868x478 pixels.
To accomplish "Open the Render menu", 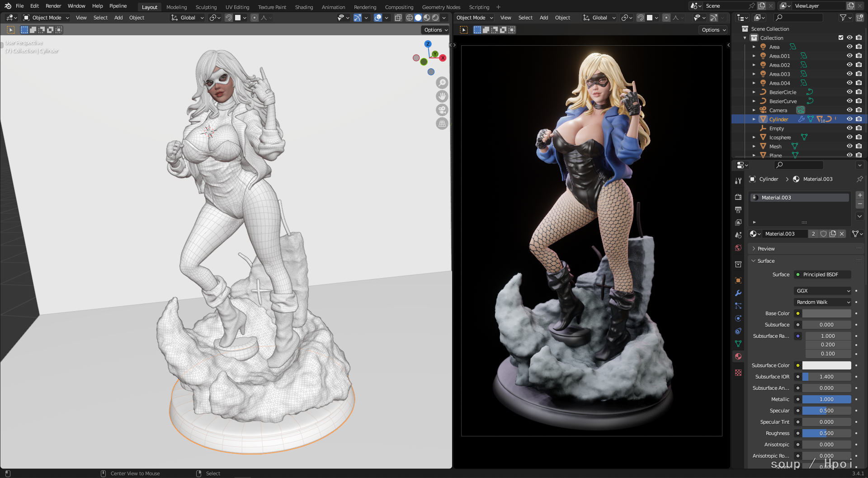I will [53, 6].
